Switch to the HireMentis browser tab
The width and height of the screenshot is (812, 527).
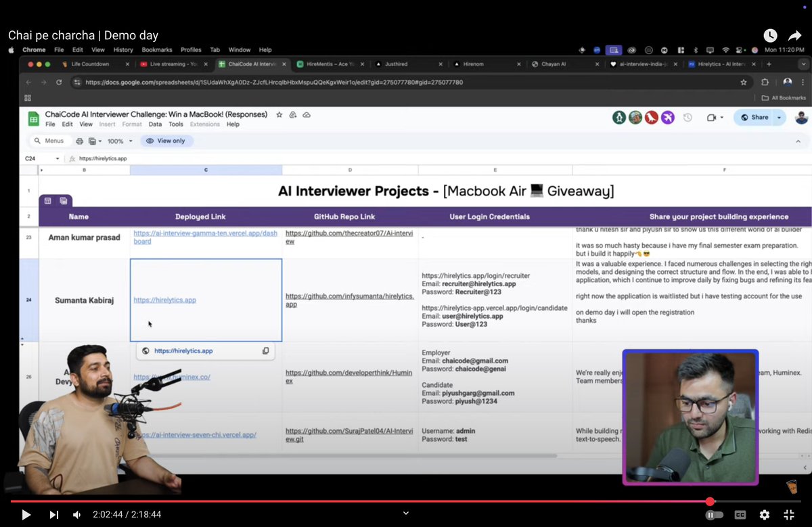click(x=330, y=64)
